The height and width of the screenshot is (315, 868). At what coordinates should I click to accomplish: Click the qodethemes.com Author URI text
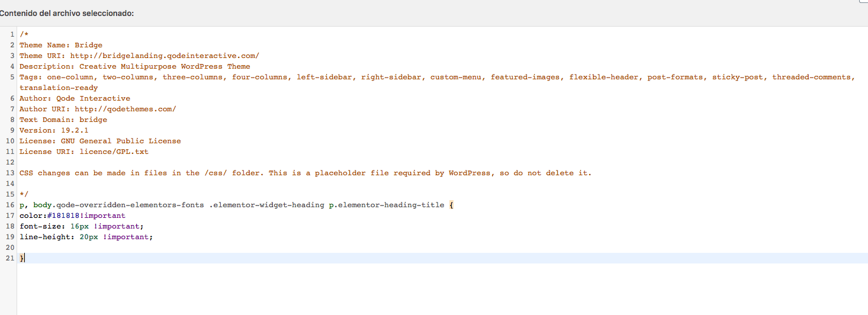[x=126, y=109]
